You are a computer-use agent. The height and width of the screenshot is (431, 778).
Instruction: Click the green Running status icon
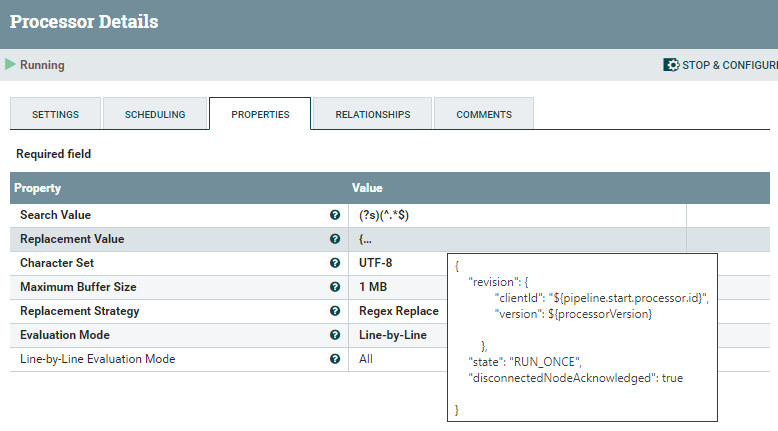pyautogui.click(x=10, y=65)
